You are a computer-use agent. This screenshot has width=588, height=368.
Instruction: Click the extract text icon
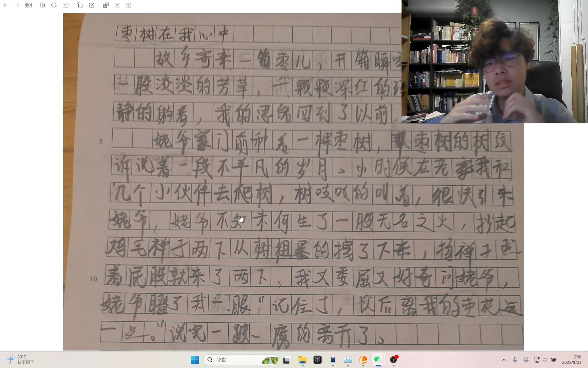pyautogui.click(x=117, y=5)
